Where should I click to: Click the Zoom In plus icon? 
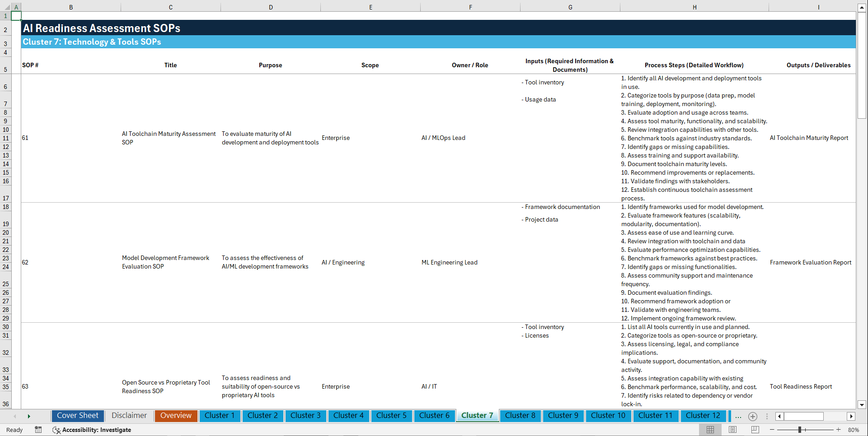(839, 430)
